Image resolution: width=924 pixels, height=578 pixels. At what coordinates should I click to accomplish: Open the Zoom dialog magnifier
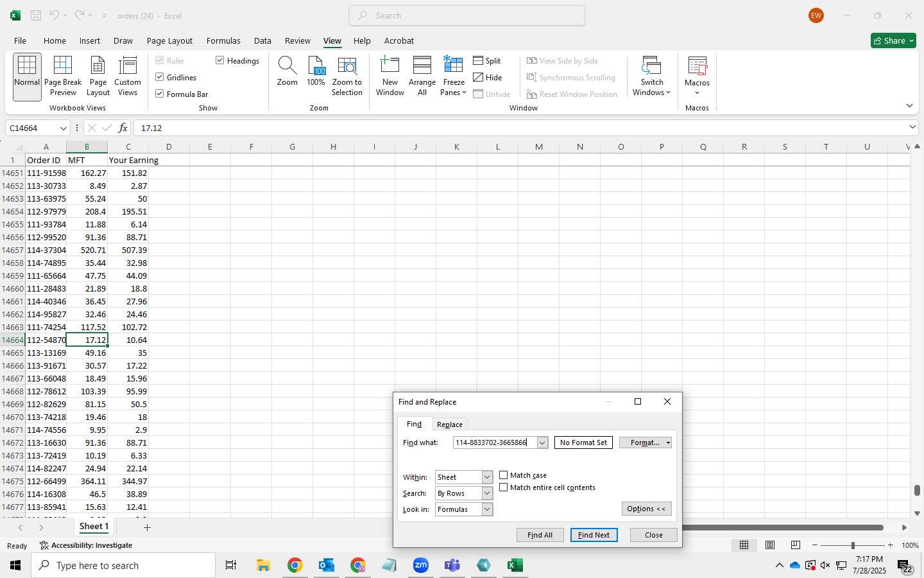click(287, 71)
